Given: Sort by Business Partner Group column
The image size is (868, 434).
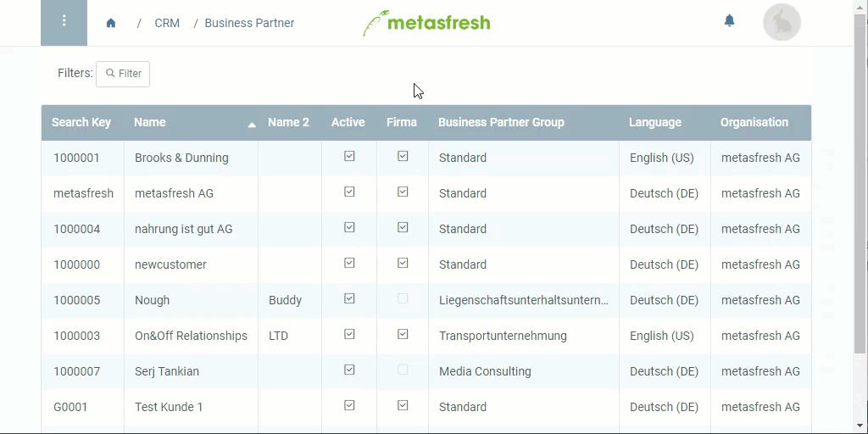Looking at the screenshot, I should point(501,122).
